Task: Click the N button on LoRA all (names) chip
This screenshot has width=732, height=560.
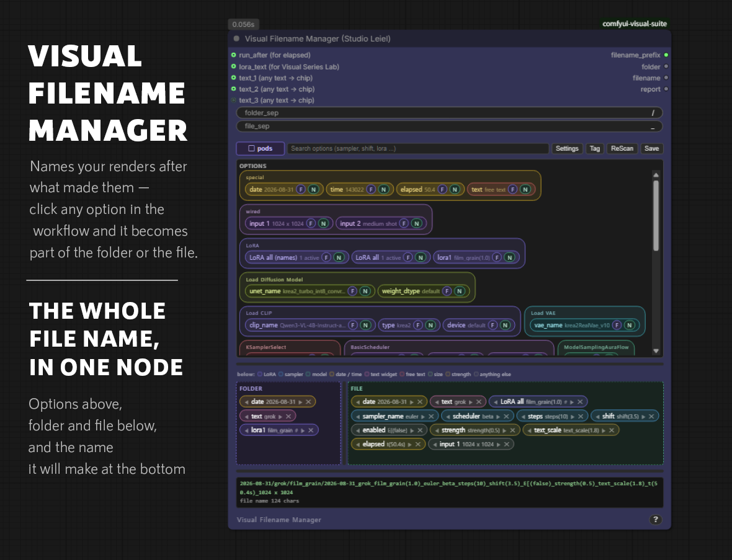Action: [339, 257]
